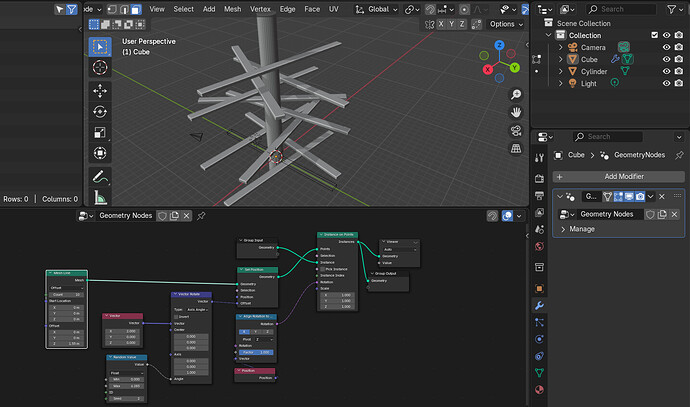Image resolution: width=690 pixels, height=407 pixels.
Task: Activate the 3D Cursor tool
Action: pos(100,67)
